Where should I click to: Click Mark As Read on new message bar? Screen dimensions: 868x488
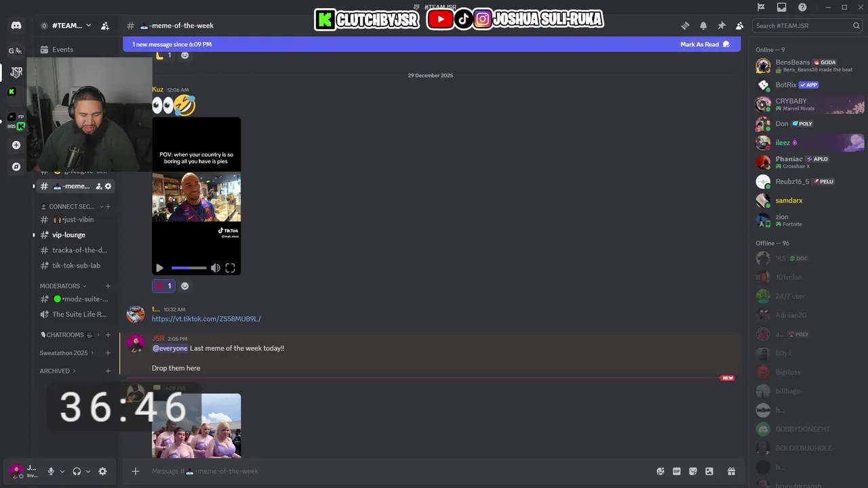tap(705, 45)
